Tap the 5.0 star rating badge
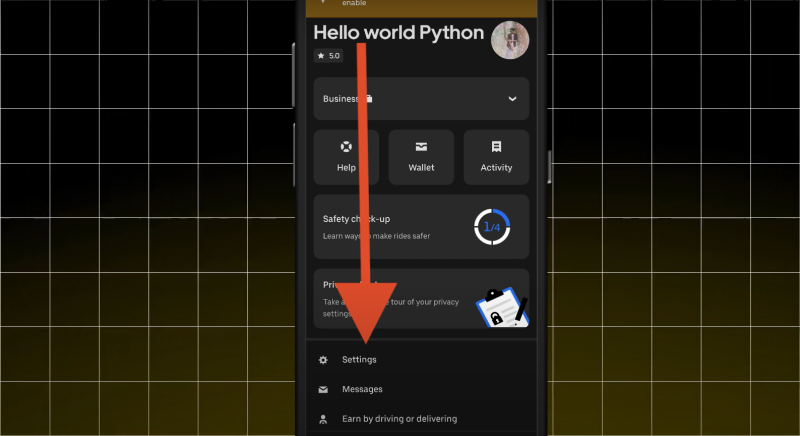800x436 pixels. point(328,56)
